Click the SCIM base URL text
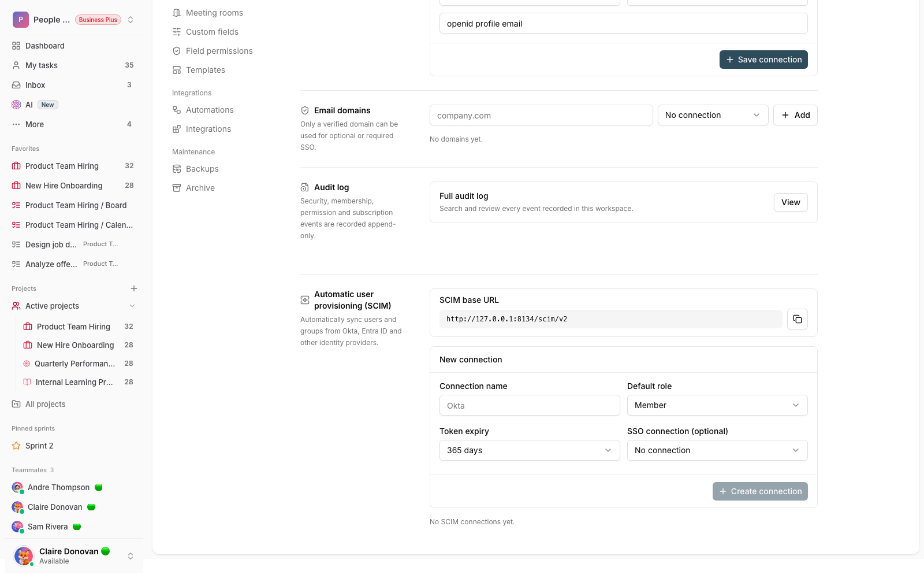The width and height of the screenshot is (924, 578). coord(506,319)
